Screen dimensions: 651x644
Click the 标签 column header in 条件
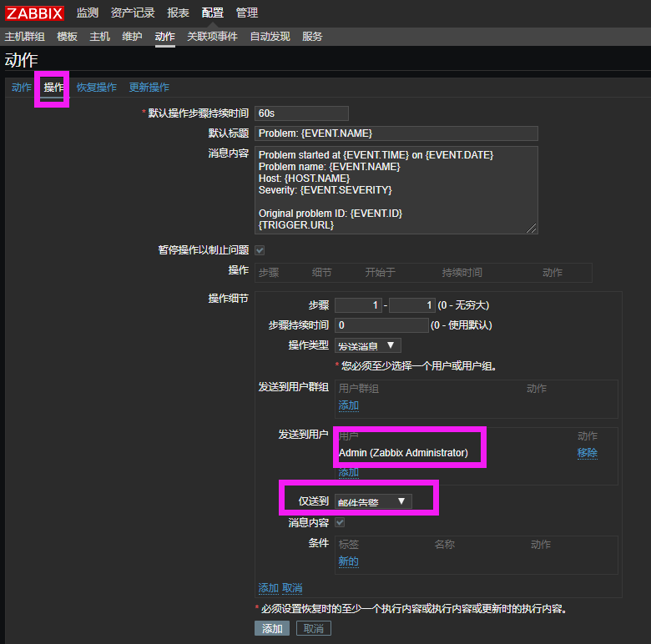tap(348, 545)
